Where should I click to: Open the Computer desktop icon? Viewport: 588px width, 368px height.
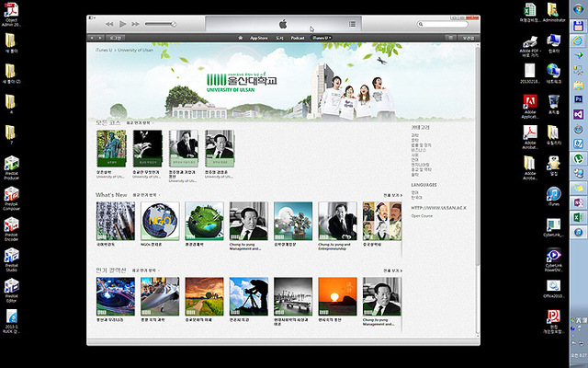pyautogui.click(x=553, y=43)
